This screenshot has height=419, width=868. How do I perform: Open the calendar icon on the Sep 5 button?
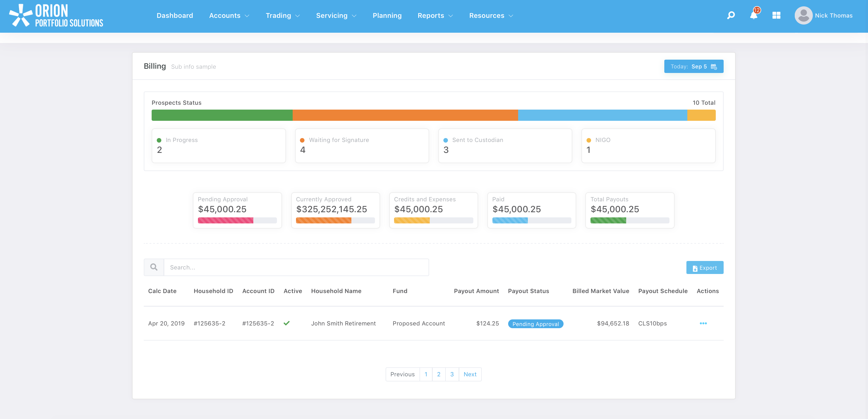tap(714, 67)
